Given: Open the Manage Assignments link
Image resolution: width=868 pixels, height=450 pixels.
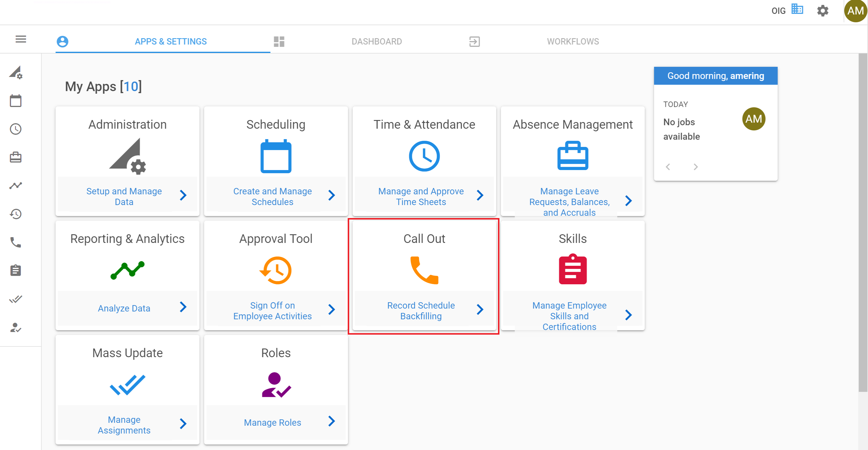Looking at the screenshot, I should (x=124, y=425).
